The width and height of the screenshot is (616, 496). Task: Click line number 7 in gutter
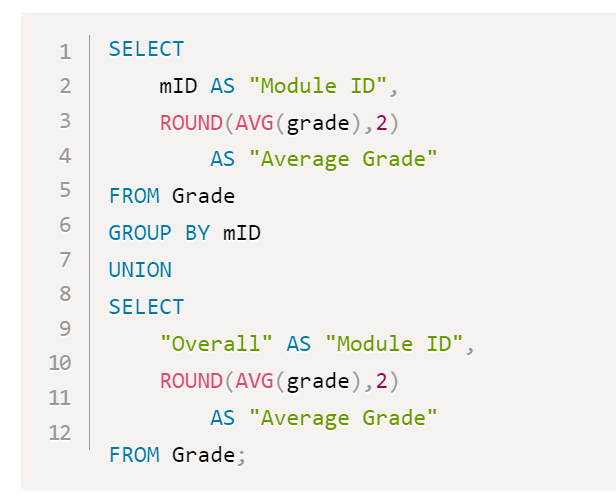pyautogui.click(x=65, y=260)
